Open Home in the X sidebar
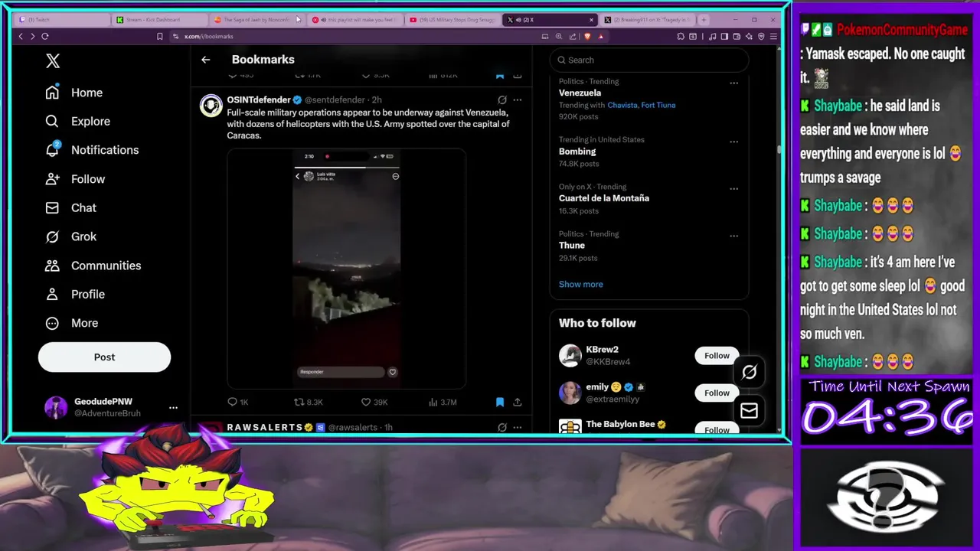The height and width of the screenshot is (551, 980). [x=73, y=93]
